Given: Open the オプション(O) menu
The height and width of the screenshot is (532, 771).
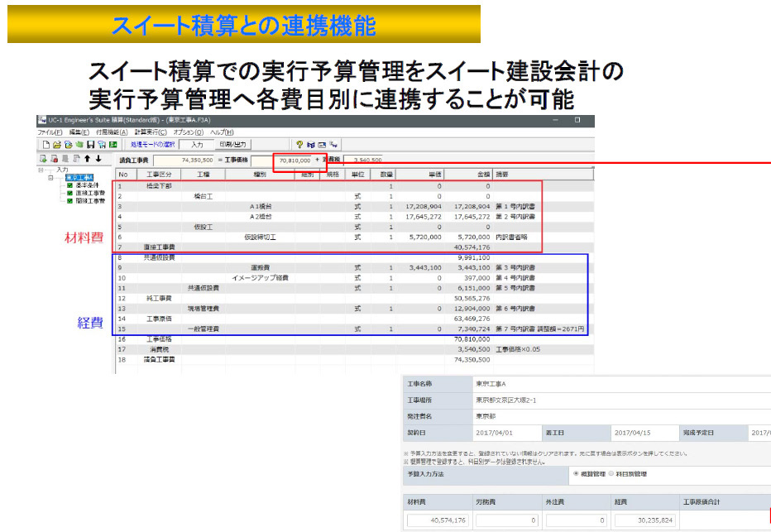Looking at the screenshot, I should point(188,132).
